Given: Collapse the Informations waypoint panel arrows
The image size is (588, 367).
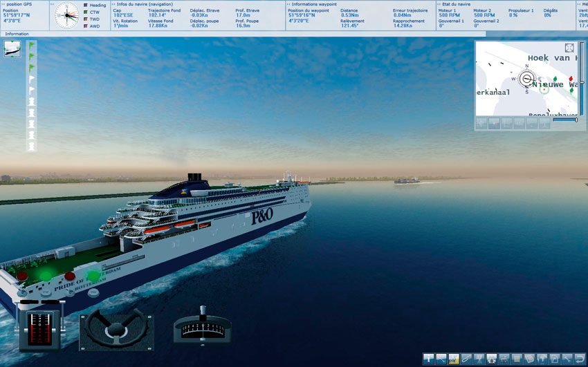Looking at the screenshot, I should tap(288, 4).
